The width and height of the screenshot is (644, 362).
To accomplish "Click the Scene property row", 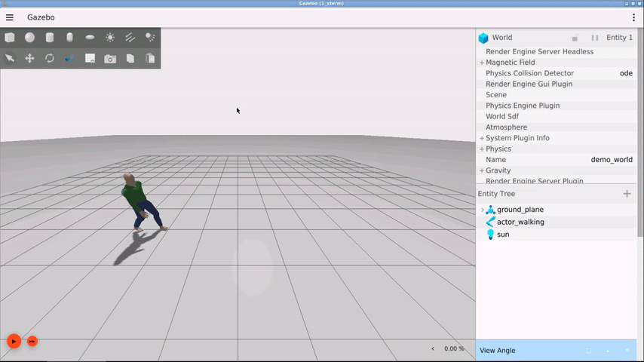I will click(557, 95).
